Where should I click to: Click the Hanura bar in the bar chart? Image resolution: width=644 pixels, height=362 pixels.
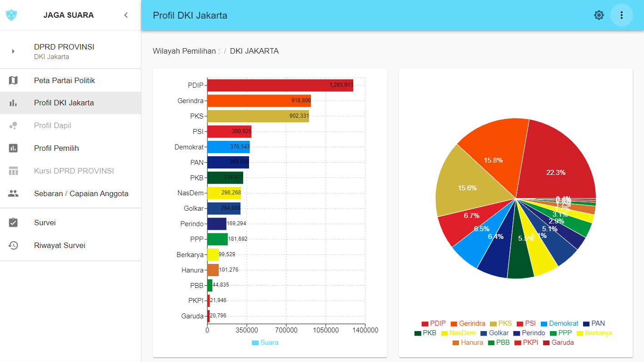click(213, 270)
